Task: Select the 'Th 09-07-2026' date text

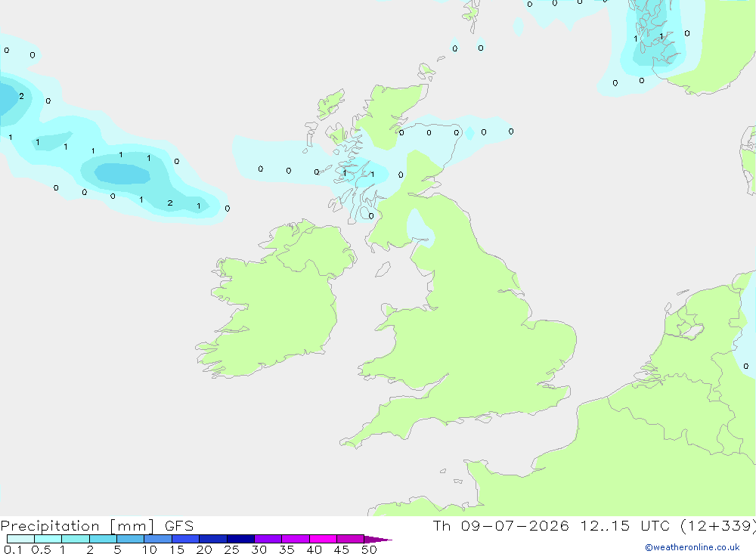Action: coord(500,525)
